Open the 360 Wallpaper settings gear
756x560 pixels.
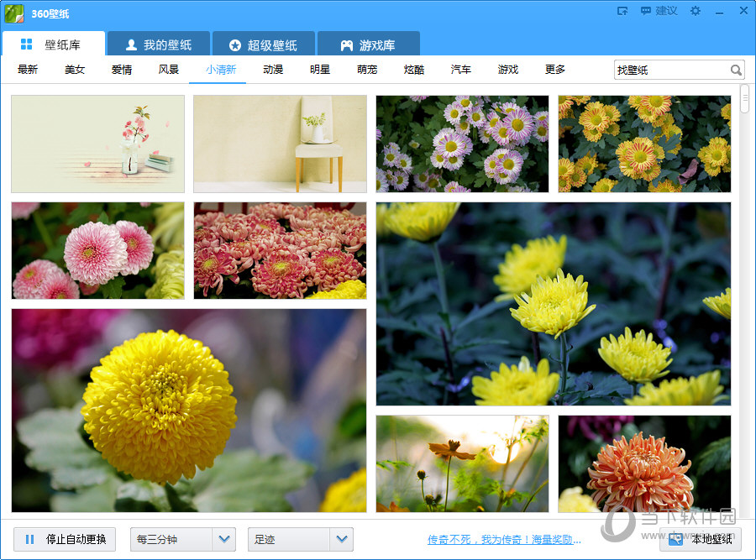pos(695,11)
